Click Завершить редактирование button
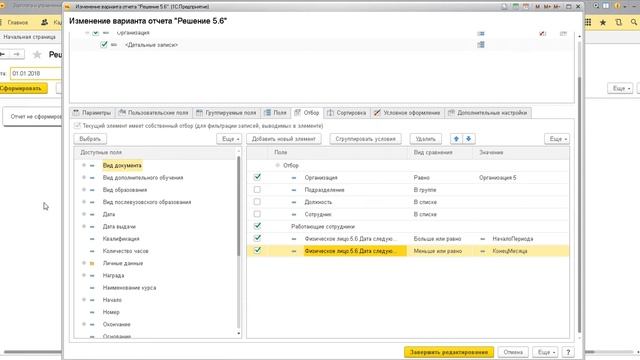Image resolution: width=640 pixels, height=360 pixels. tap(449, 352)
